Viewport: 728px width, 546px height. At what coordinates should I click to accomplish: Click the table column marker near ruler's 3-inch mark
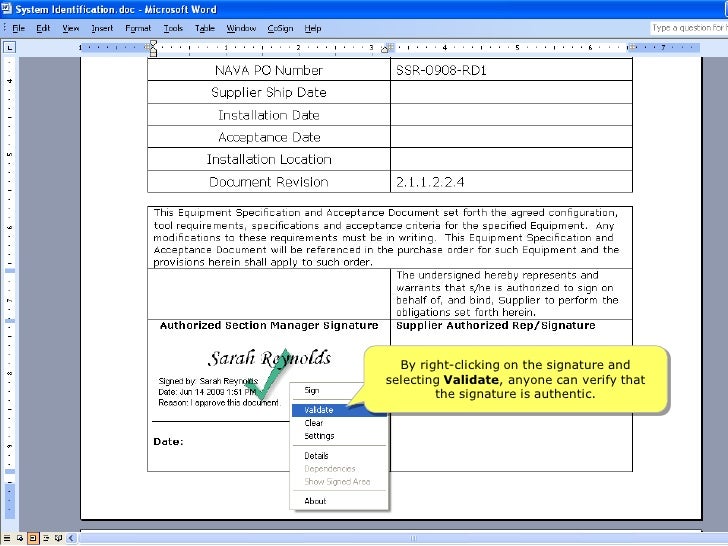388,47
